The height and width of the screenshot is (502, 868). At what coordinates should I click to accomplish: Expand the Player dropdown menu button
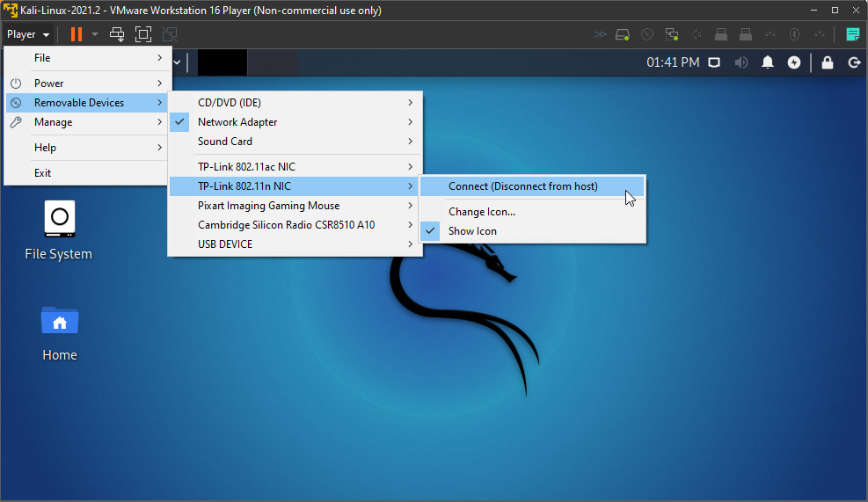[x=27, y=34]
